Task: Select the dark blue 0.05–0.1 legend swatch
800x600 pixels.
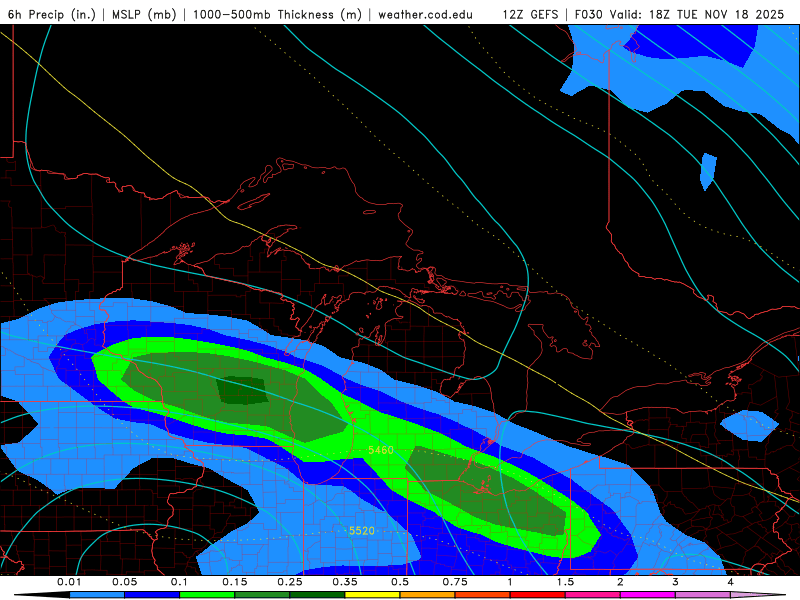Action: (152, 595)
